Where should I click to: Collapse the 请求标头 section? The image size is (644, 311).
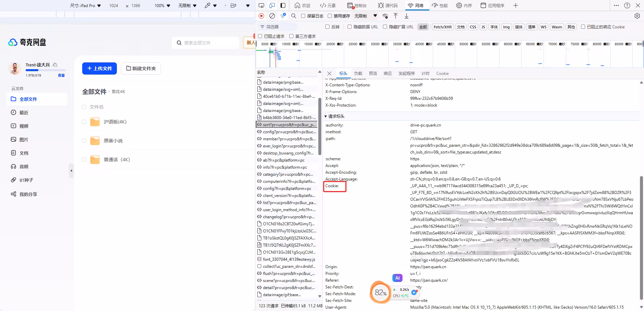tap(326, 116)
